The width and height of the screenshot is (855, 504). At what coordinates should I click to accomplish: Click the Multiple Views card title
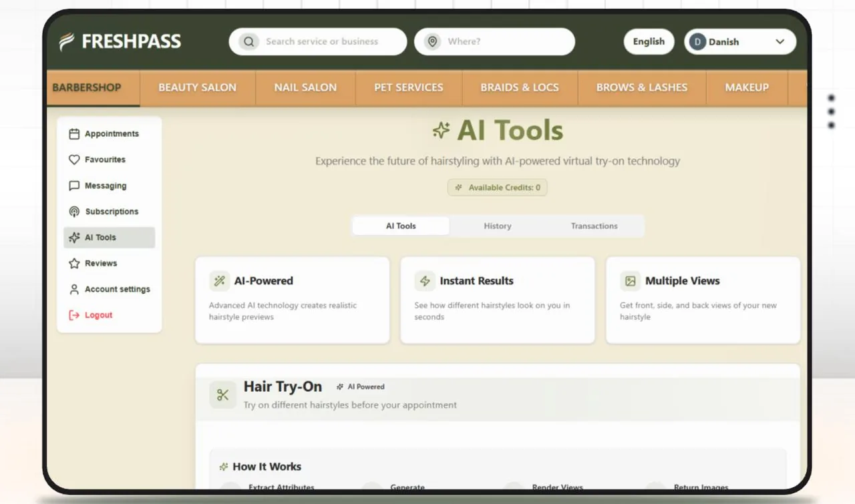[682, 281]
